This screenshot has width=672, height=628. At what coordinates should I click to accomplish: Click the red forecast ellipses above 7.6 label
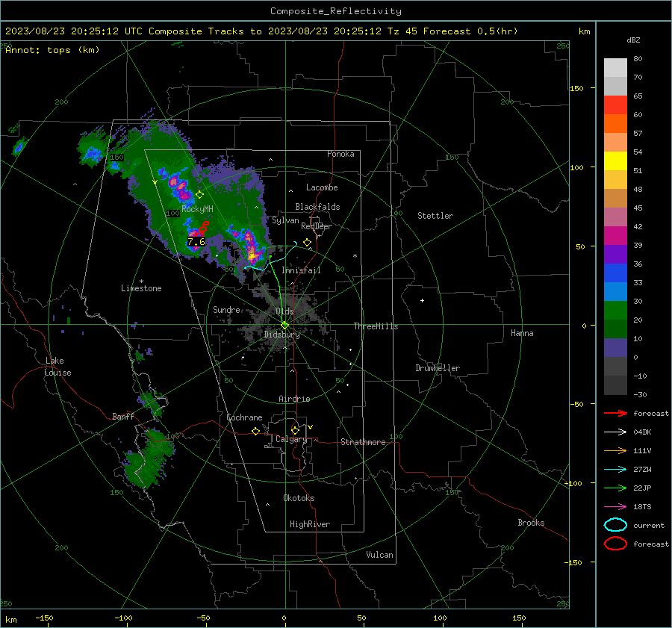click(x=204, y=227)
